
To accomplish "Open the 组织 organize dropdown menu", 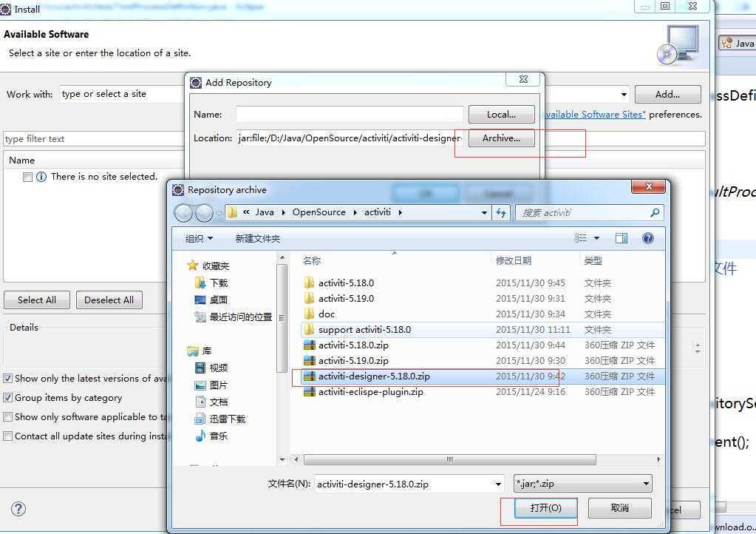I will (x=199, y=238).
